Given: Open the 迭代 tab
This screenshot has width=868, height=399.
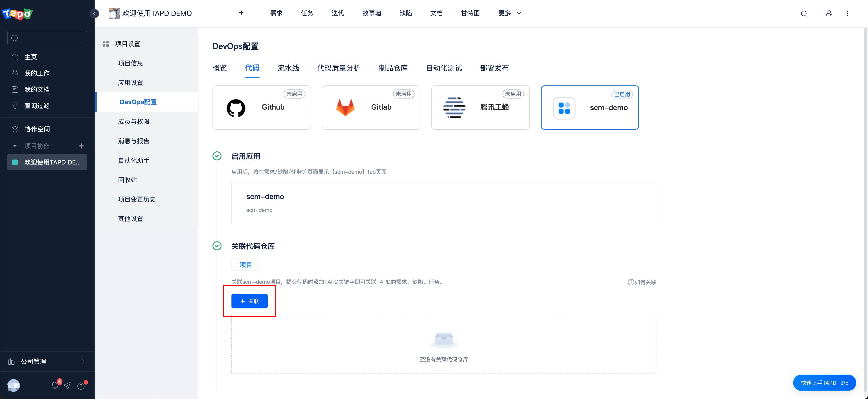Looking at the screenshot, I should [338, 13].
